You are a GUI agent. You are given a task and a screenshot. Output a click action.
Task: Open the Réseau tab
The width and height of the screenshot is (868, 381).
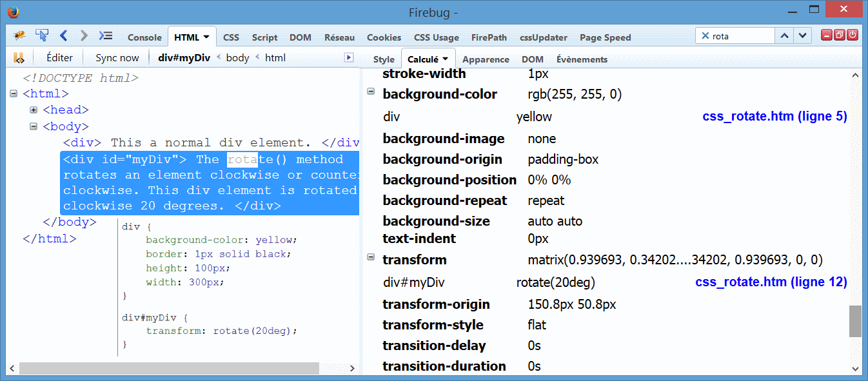point(339,37)
